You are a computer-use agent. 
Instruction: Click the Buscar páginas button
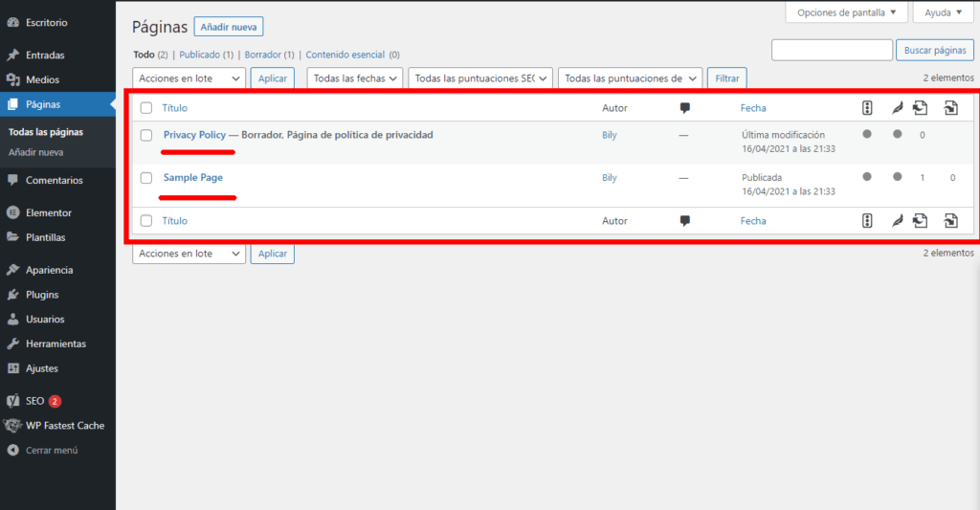point(935,50)
